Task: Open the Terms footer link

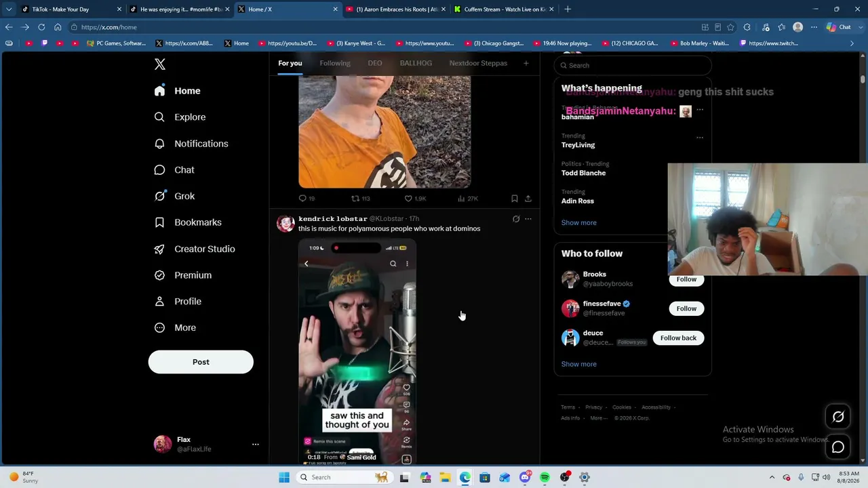Action: pyautogui.click(x=568, y=407)
